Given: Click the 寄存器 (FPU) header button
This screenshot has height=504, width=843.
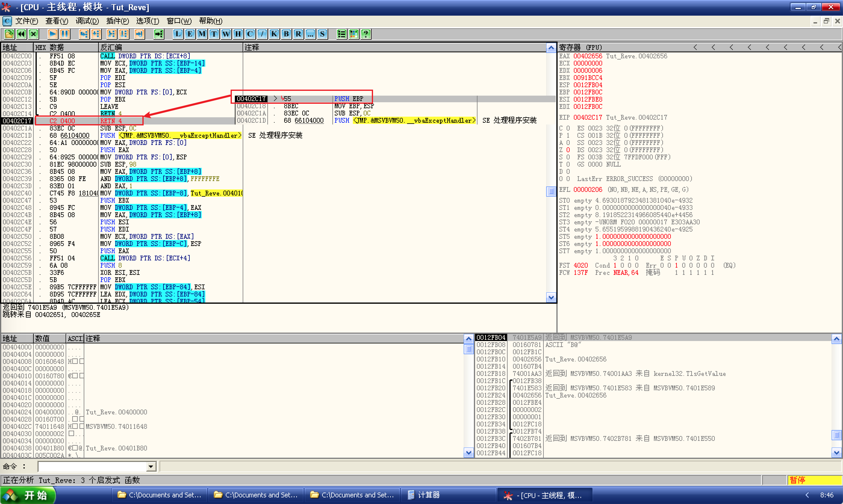Looking at the screenshot, I should pyautogui.click(x=580, y=47).
